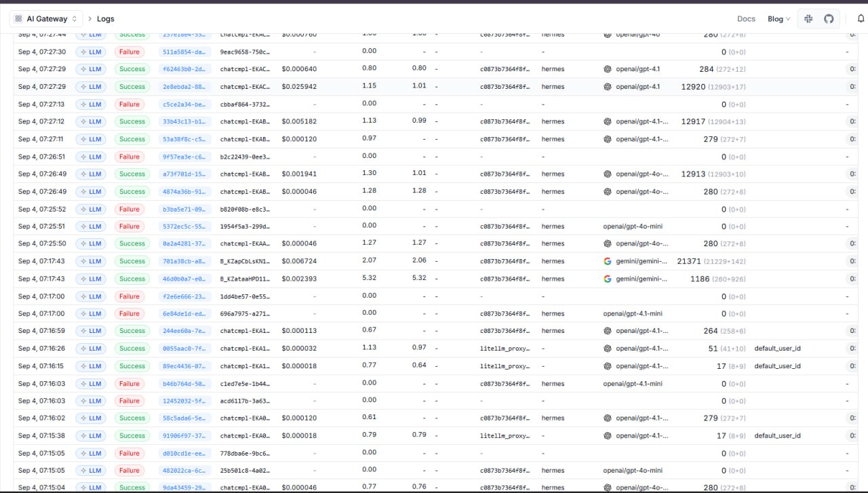Image resolution: width=868 pixels, height=493 pixels.
Task: Click the Failure badge in the 5372ec5c-55 row
Action: tap(130, 226)
